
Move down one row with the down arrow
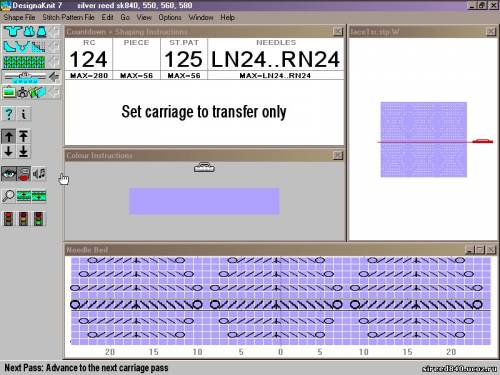click(9, 151)
